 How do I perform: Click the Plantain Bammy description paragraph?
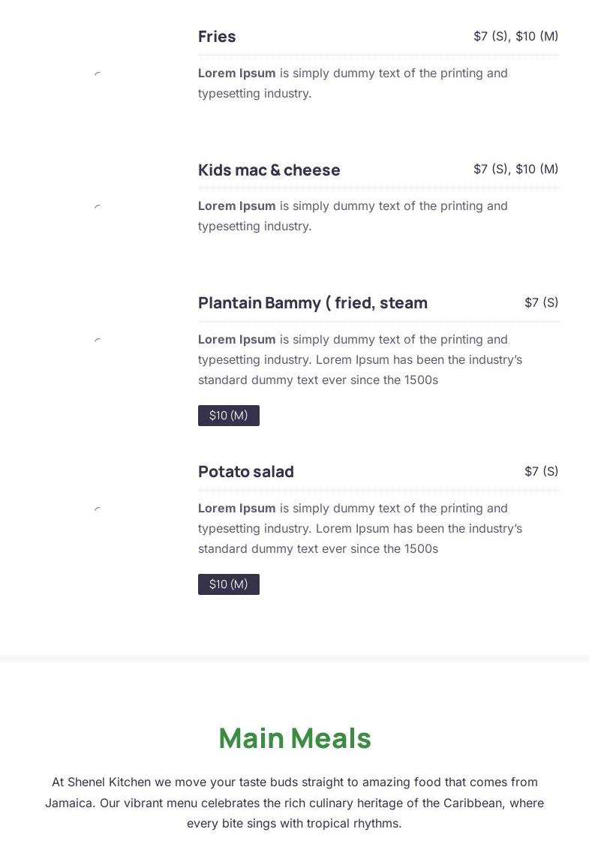(x=360, y=359)
